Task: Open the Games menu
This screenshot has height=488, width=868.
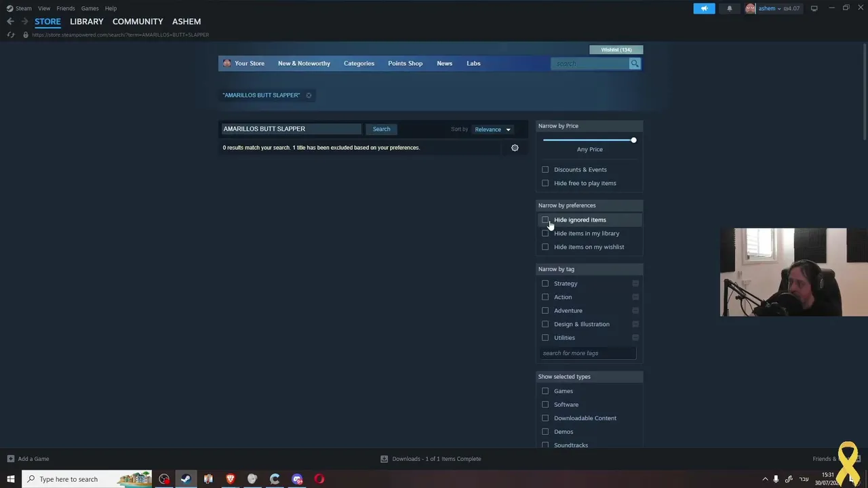Action: click(x=90, y=8)
